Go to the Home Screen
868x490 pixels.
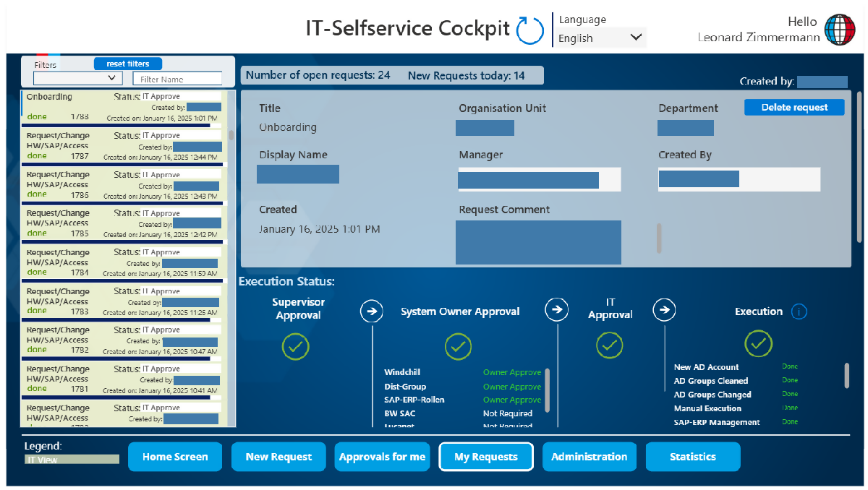pos(175,457)
